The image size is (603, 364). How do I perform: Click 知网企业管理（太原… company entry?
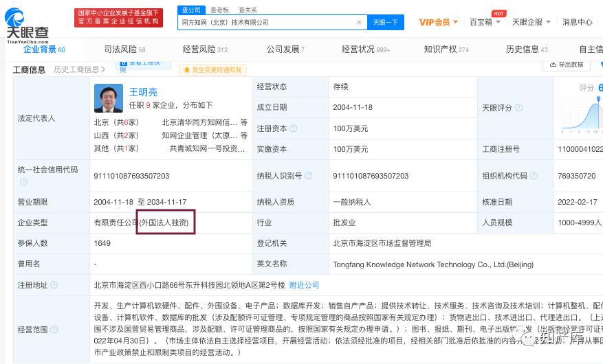pyautogui.click(x=199, y=135)
